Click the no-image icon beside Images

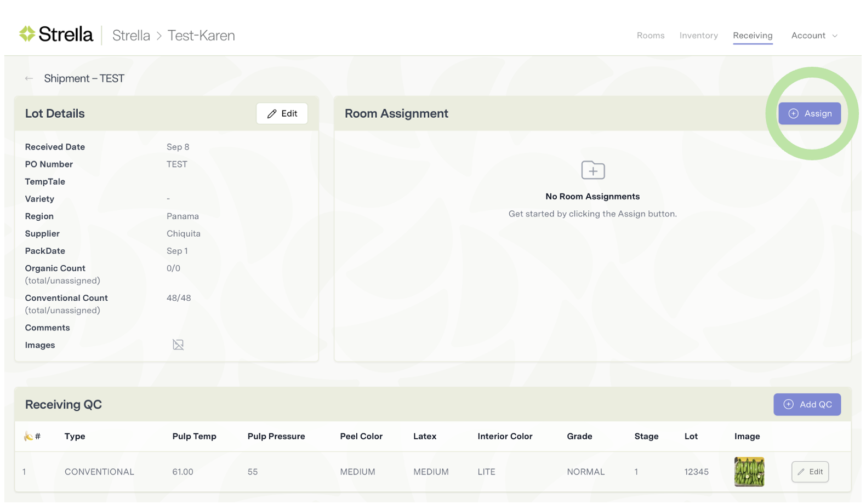point(178,345)
